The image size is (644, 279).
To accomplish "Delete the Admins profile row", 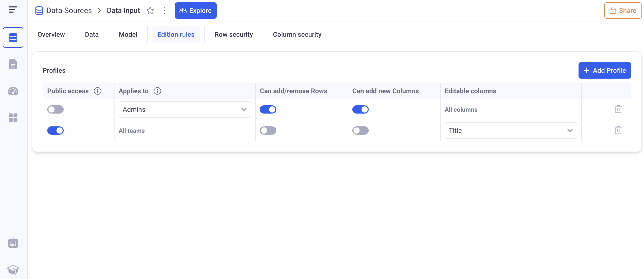I will click(618, 109).
